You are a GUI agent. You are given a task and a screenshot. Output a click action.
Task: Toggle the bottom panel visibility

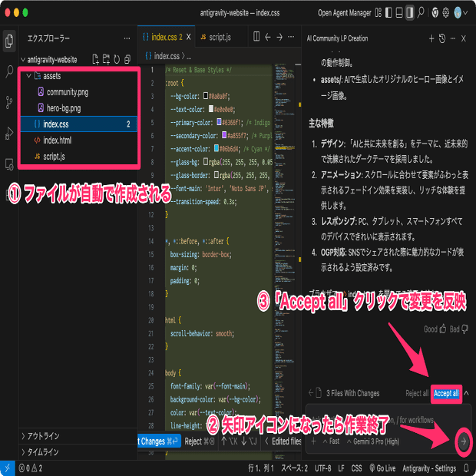coord(399,13)
